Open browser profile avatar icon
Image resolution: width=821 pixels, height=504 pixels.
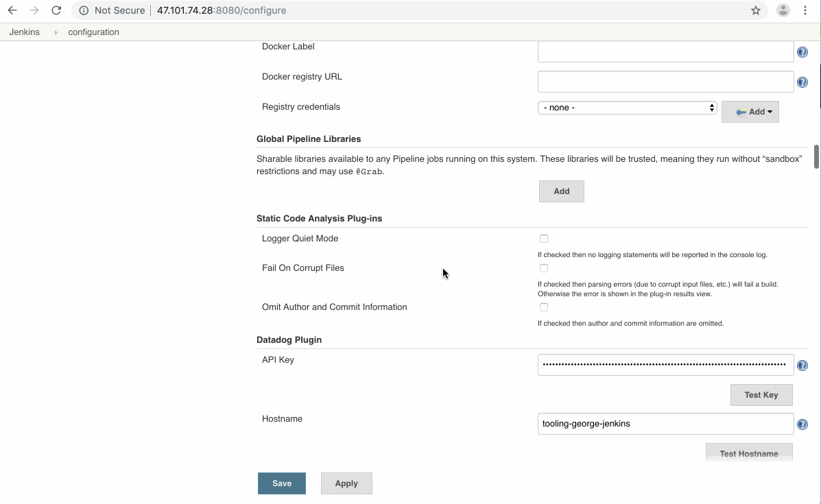pyautogui.click(x=783, y=10)
